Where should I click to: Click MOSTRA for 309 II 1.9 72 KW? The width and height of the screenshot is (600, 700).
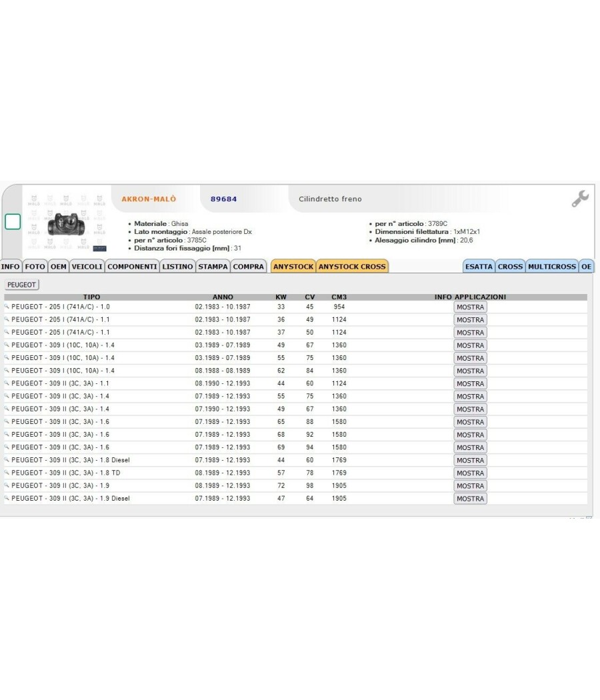(x=470, y=486)
